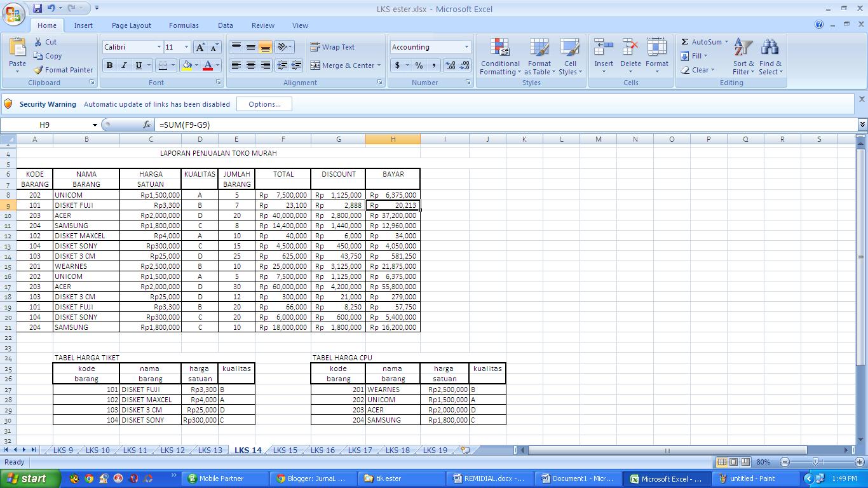Image resolution: width=868 pixels, height=488 pixels.
Task: Open the Name Box dropdown arrow
Action: point(95,125)
